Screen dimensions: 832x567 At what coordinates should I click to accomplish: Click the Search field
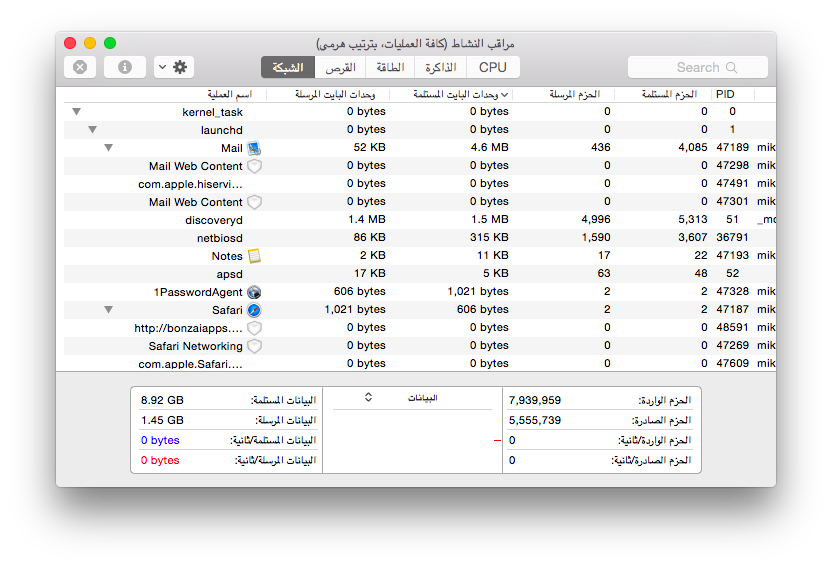(698, 67)
